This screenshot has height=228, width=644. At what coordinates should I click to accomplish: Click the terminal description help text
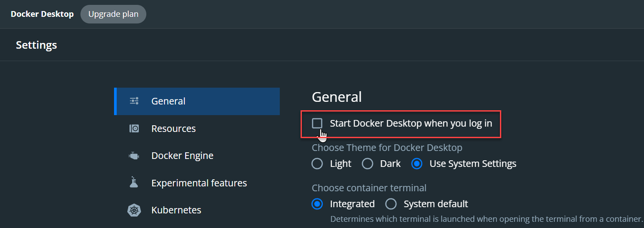[x=486, y=219]
